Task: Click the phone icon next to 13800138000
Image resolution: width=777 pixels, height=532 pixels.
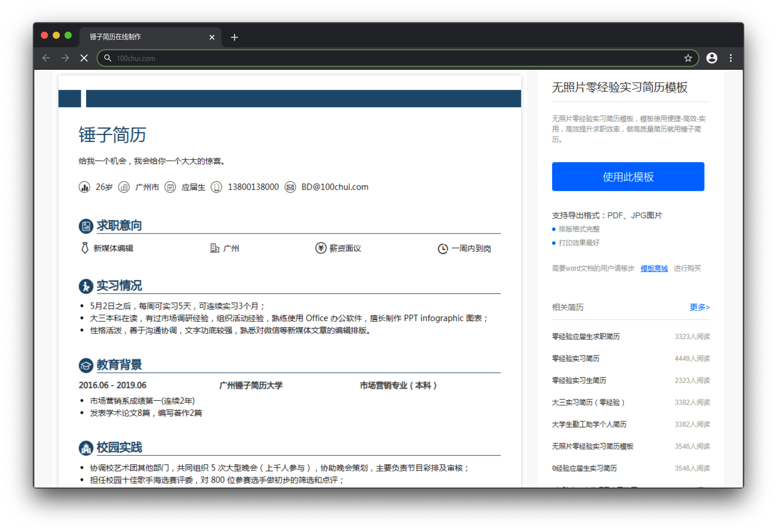Action: pos(216,187)
